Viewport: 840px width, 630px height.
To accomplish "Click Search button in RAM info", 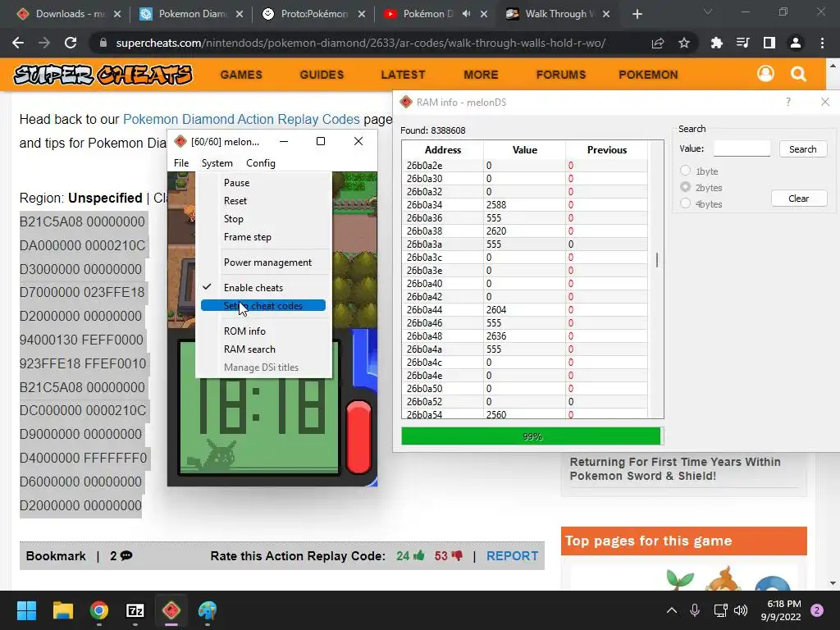I will 802,149.
